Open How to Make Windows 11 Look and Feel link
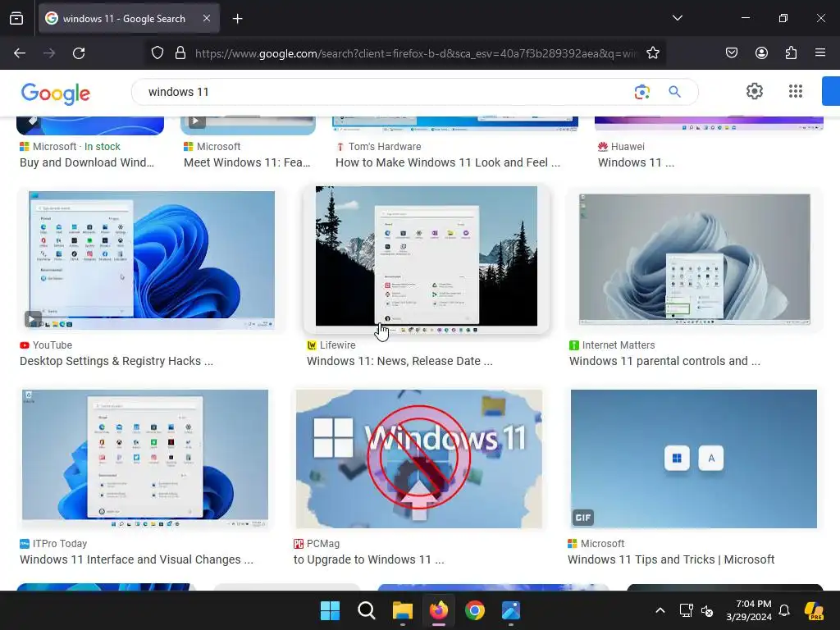This screenshot has height=630, width=840. tap(448, 162)
